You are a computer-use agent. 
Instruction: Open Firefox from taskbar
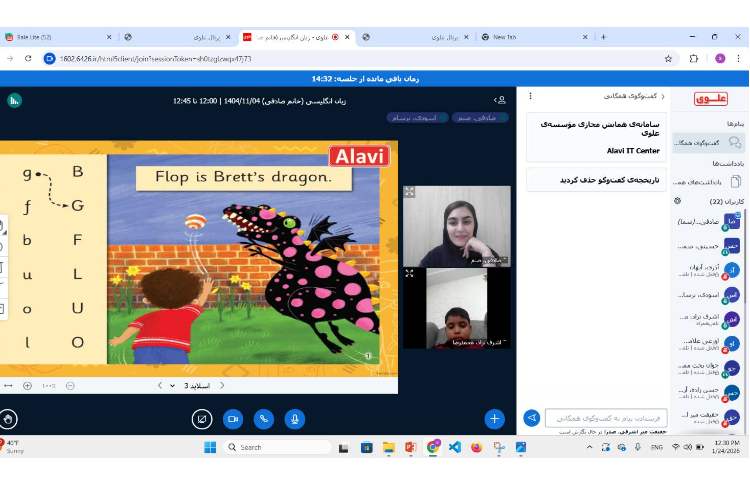476,447
